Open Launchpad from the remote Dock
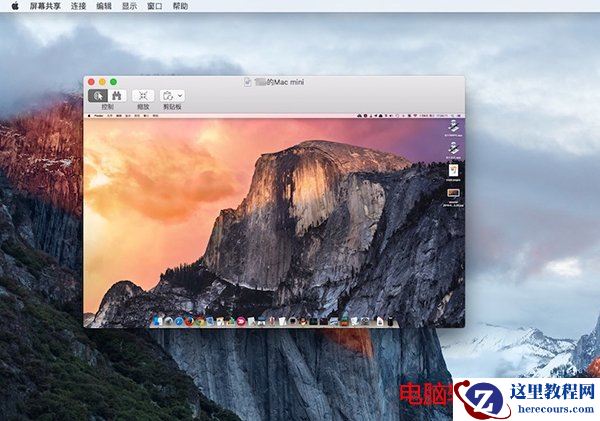 point(168,321)
